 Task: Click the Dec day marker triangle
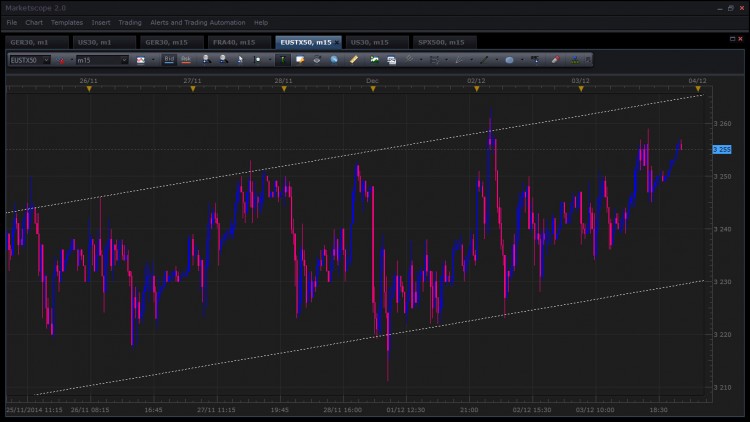coord(373,89)
